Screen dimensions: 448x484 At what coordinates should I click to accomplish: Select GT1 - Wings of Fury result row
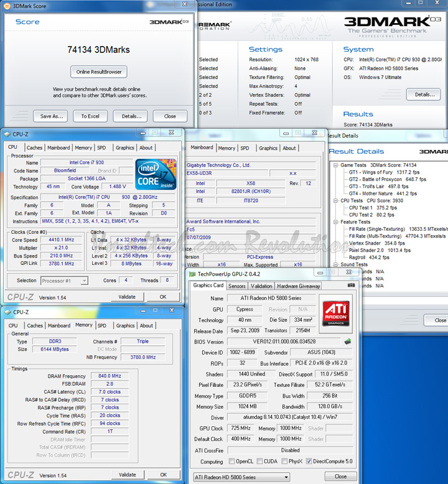coord(384,172)
